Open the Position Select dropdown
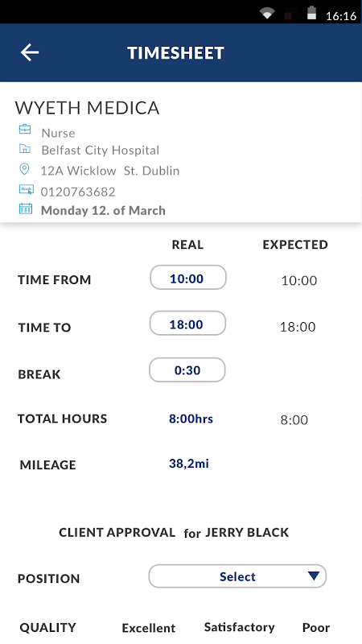This screenshot has height=644, width=362. click(237, 576)
